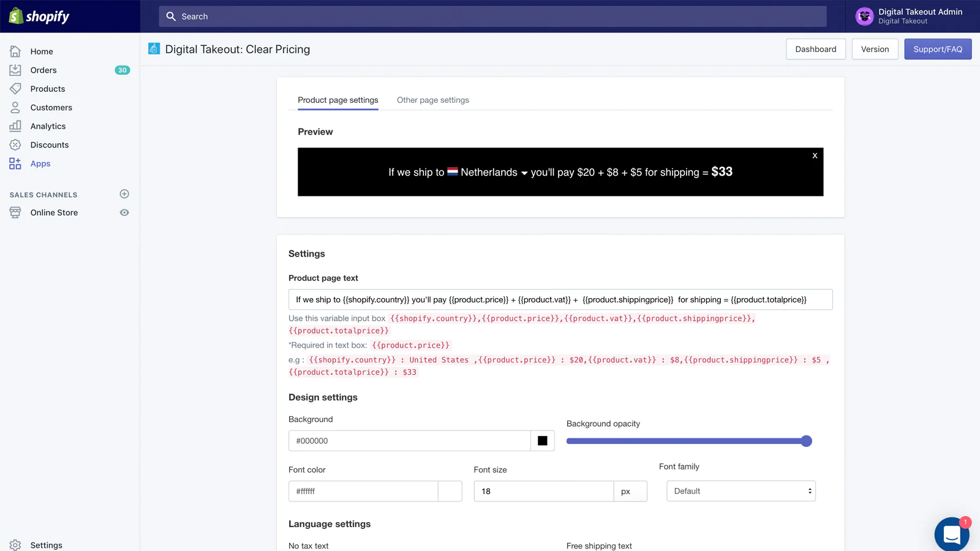This screenshot has width=980, height=551.
Task: Switch to Other page settings tab
Action: click(x=433, y=100)
